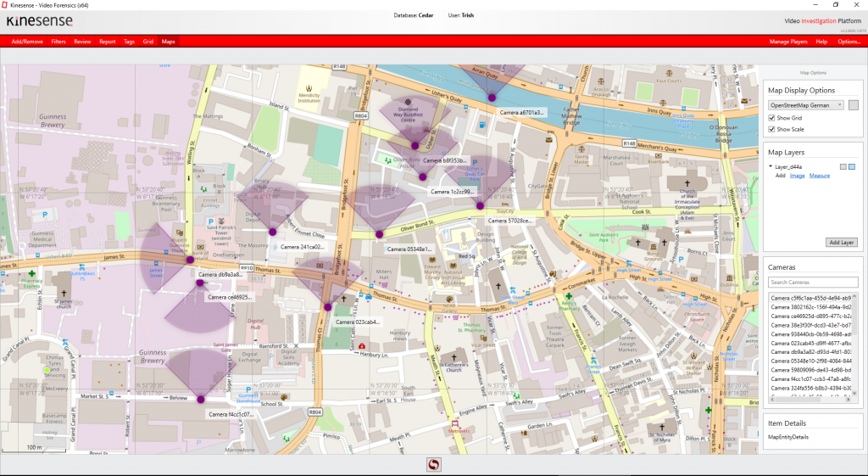Click the 'Camera a6701a3...' label on the map
868x476 pixels.
point(521,112)
